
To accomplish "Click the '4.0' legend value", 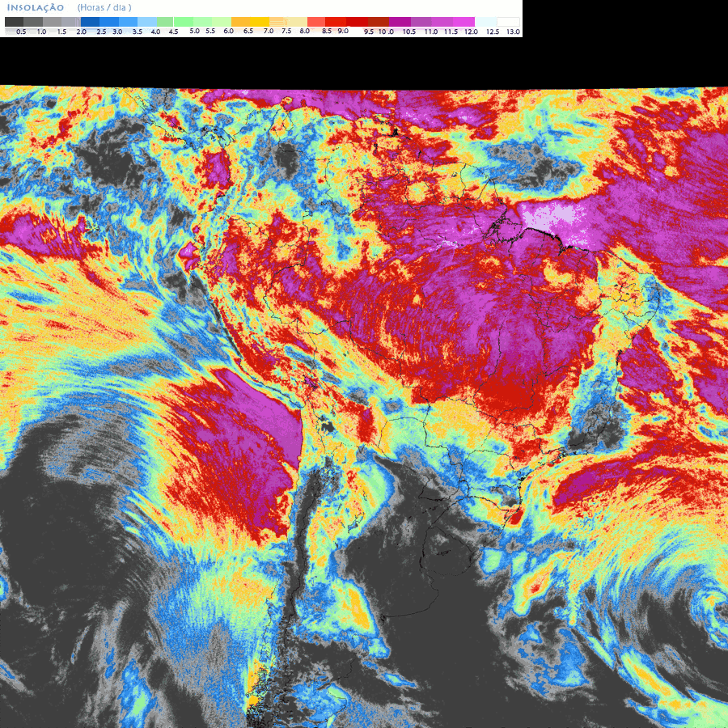I will pos(156,32).
